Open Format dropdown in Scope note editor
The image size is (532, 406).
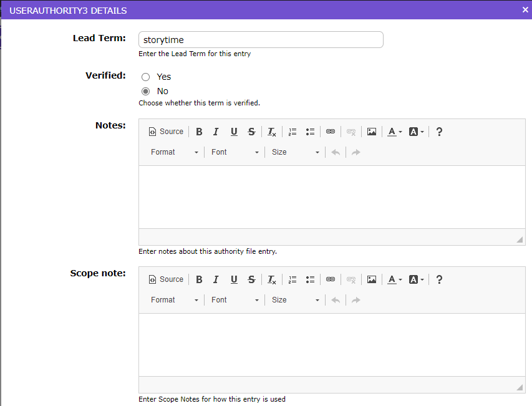click(x=175, y=300)
